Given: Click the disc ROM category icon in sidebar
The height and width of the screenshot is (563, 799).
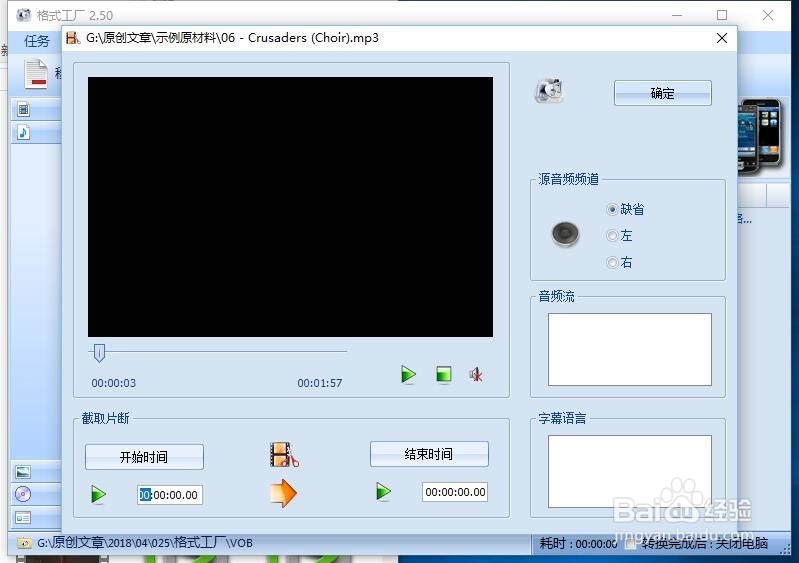Looking at the screenshot, I should (x=23, y=494).
